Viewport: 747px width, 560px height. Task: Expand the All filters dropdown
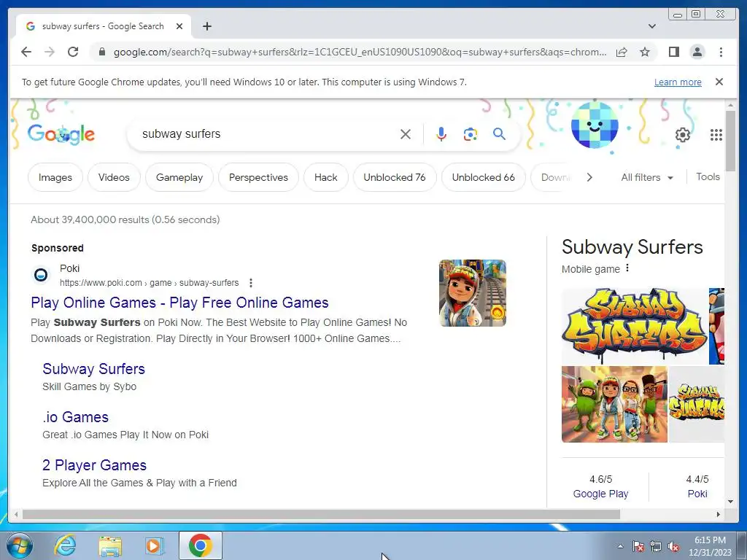point(647,177)
